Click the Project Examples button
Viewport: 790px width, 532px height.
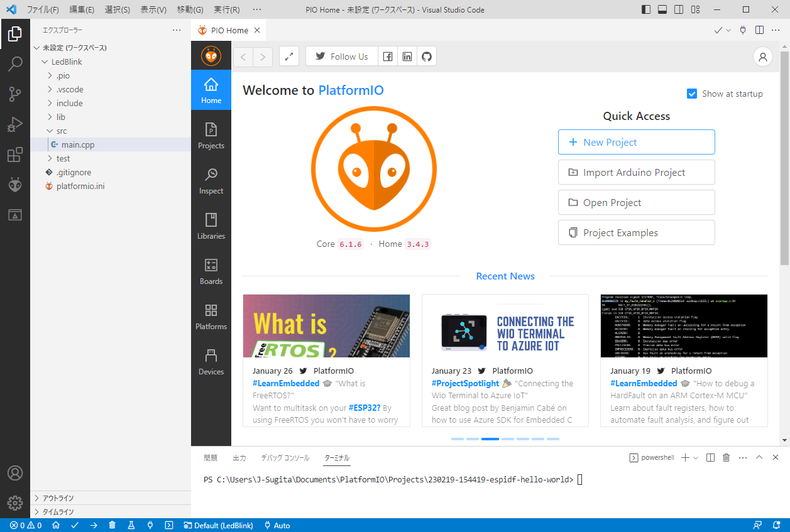pos(637,232)
